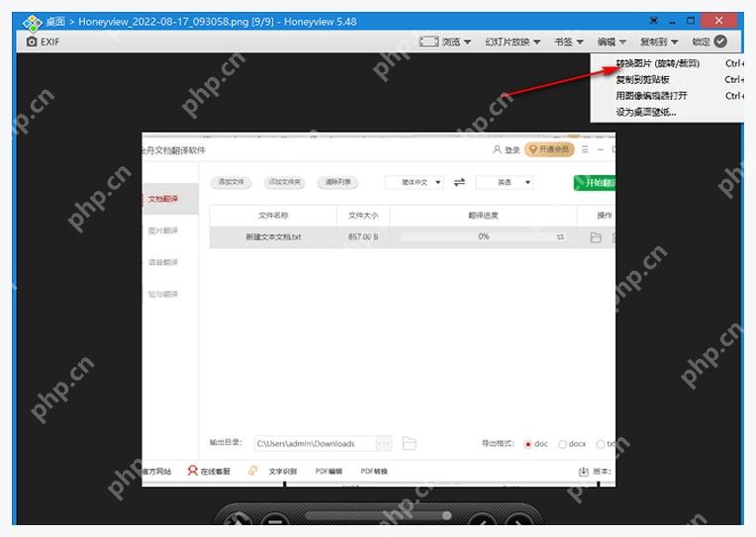
Task: Open the 编辑 edit dropdown menu
Action: [612, 42]
